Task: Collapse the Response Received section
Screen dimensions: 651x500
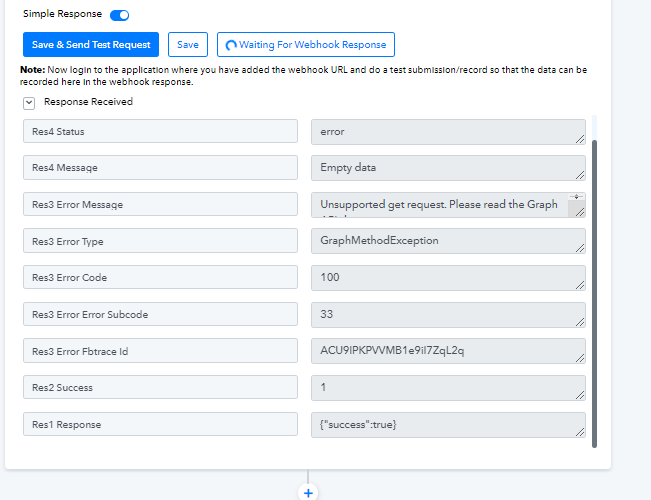Action: (x=29, y=103)
